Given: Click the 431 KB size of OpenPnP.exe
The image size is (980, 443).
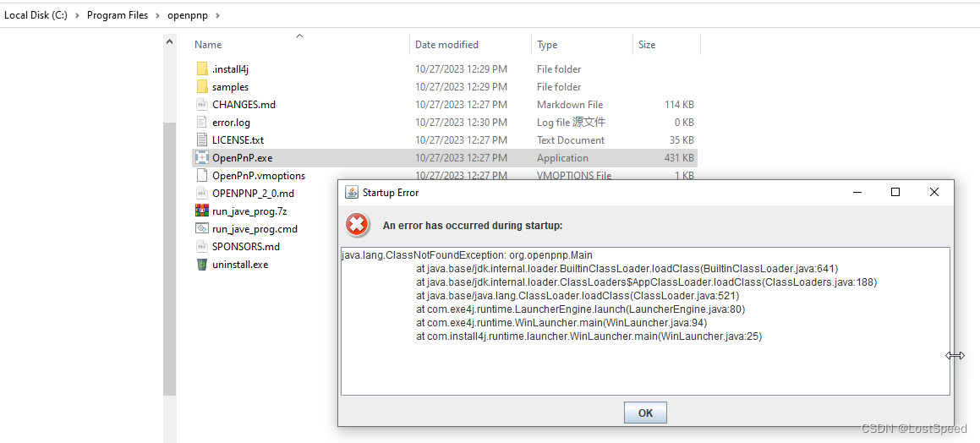Looking at the screenshot, I should (679, 158).
